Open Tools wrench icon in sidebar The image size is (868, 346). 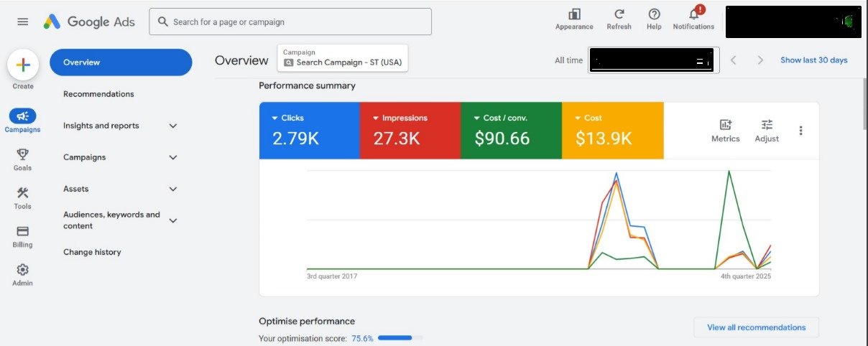click(x=22, y=193)
